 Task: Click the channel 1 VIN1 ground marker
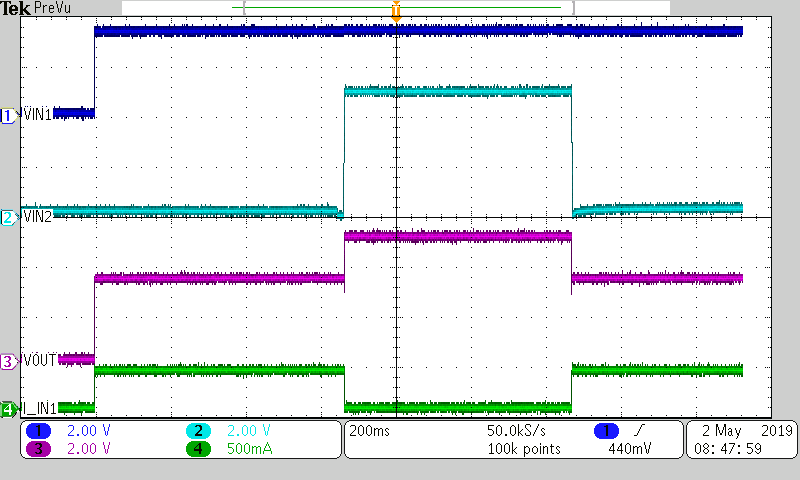click(x=8, y=115)
